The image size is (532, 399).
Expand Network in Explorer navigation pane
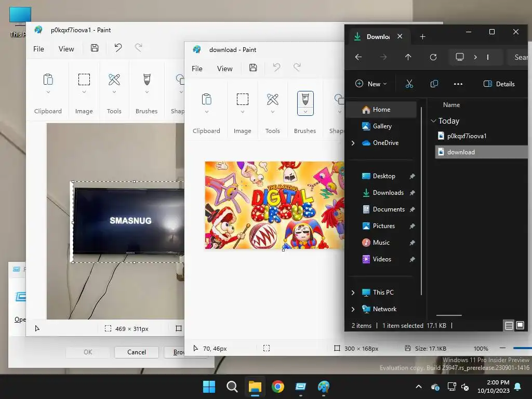[x=353, y=309]
